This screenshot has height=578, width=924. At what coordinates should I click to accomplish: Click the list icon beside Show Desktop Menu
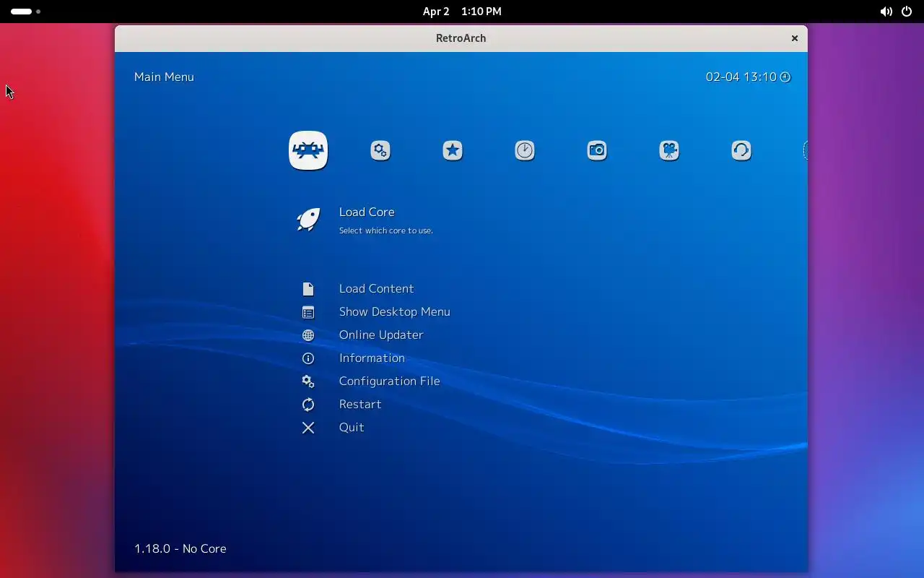coord(308,312)
